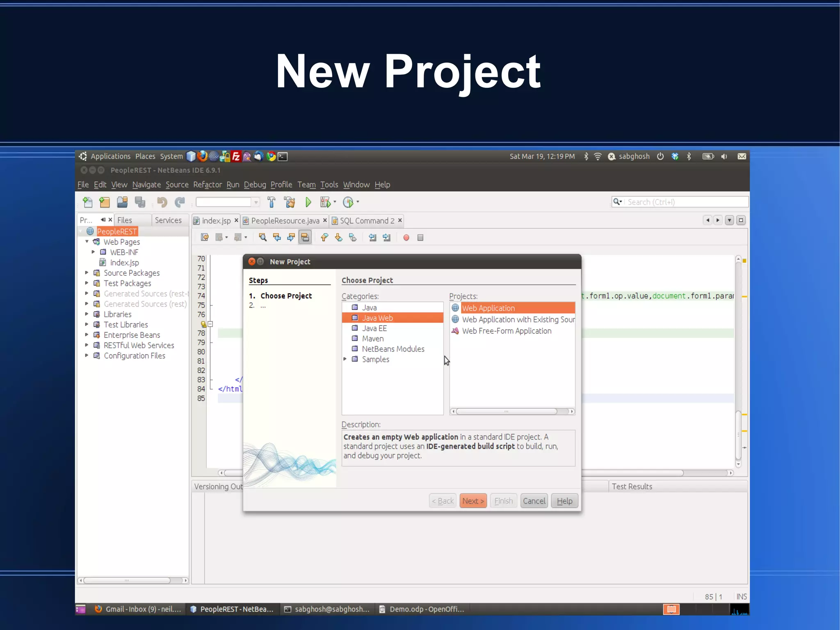Screen dimensions: 840x630
Task: Click the New File toolbar icon
Action: [x=87, y=202]
